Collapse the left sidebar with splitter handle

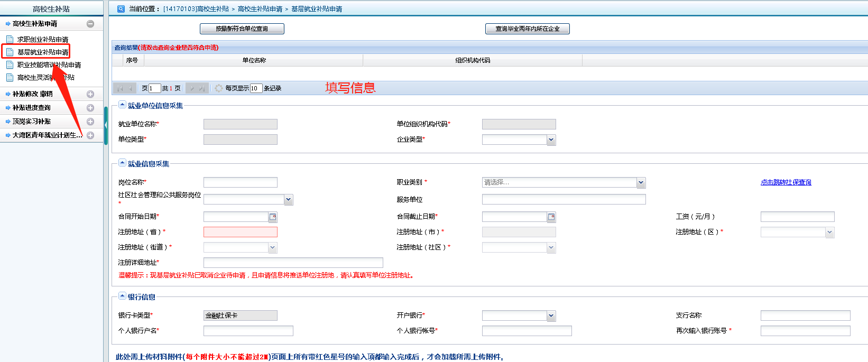pos(106,125)
